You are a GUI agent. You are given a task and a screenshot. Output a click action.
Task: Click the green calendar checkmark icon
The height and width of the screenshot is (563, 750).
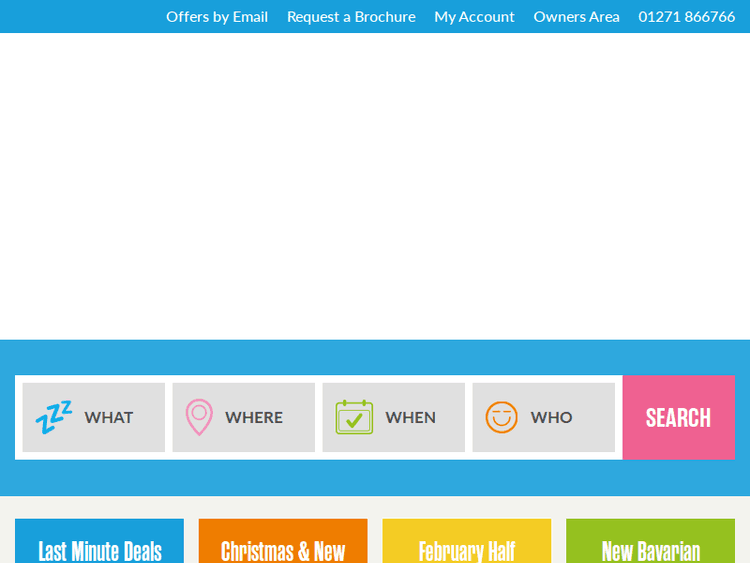coord(354,417)
